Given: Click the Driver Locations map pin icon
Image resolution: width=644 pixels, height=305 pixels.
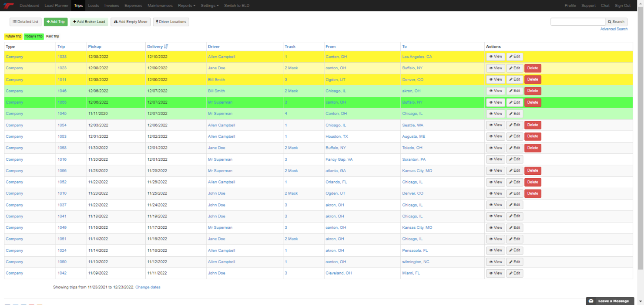Looking at the screenshot, I should [156, 22].
